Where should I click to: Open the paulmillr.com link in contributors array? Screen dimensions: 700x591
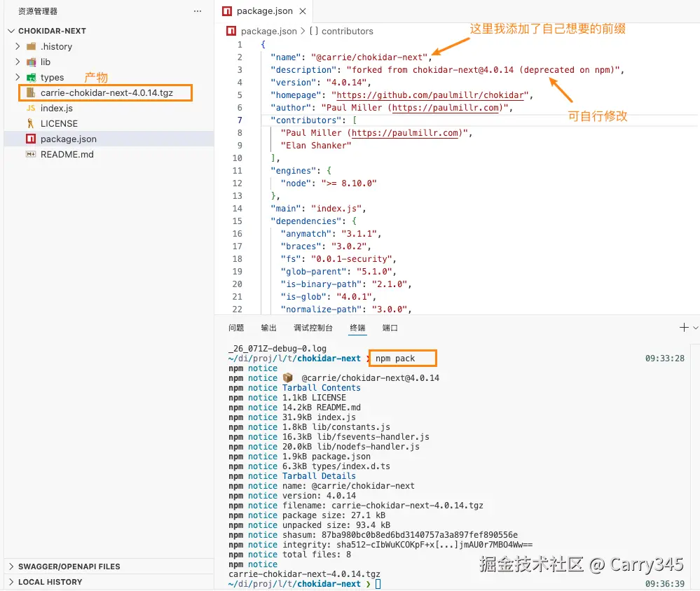[405, 133]
